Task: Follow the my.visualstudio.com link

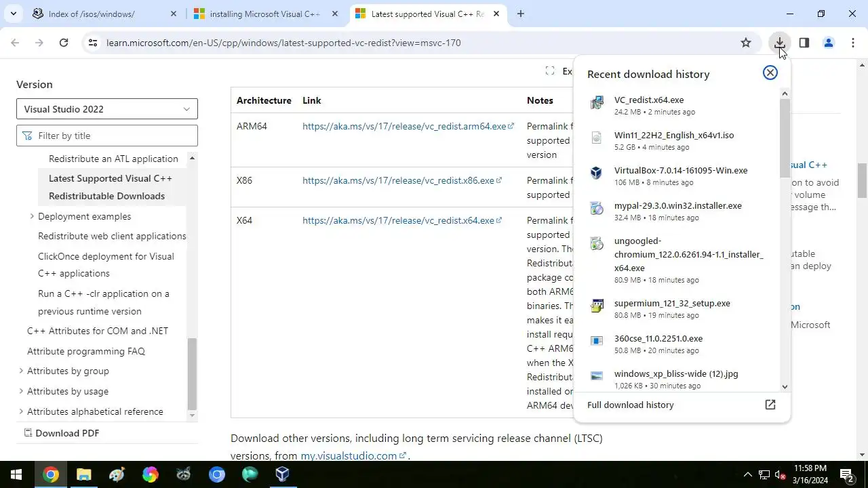Action: [x=353, y=455]
